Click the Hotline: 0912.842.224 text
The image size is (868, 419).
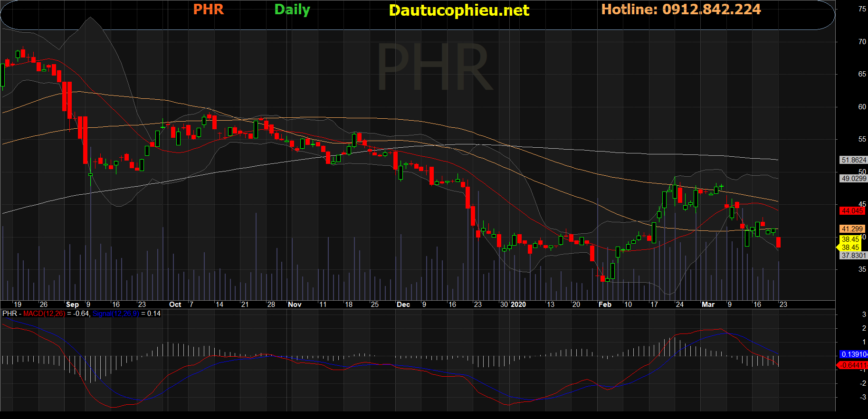point(681,10)
